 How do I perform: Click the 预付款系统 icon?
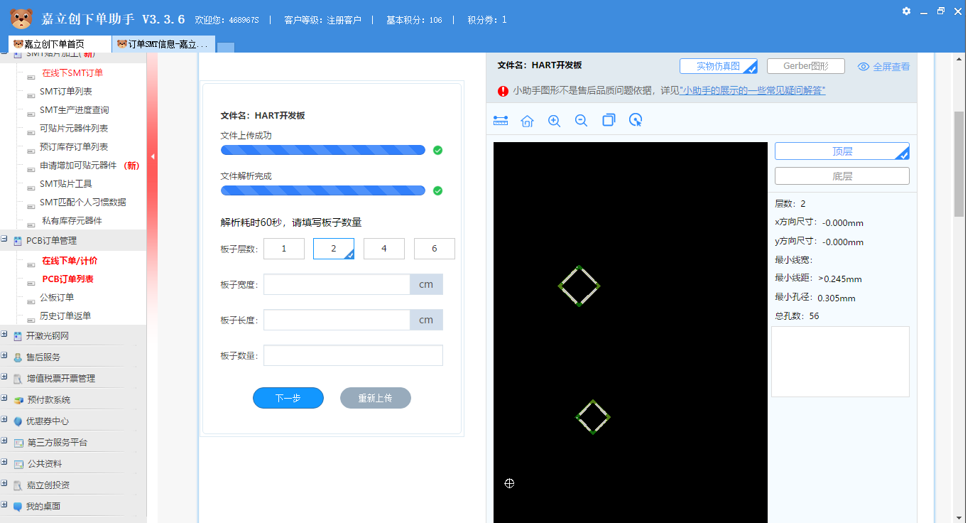[18, 400]
